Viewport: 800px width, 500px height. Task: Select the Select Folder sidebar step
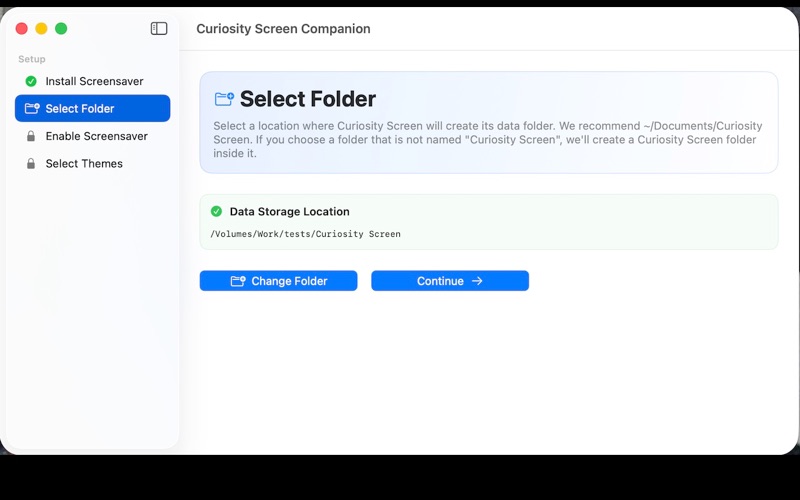(x=92, y=108)
